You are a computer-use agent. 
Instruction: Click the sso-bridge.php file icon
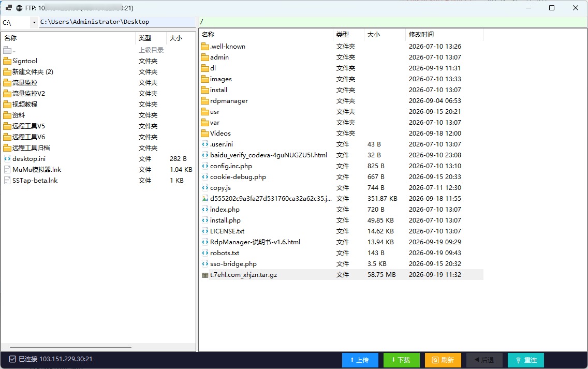[x=205, y=264]
